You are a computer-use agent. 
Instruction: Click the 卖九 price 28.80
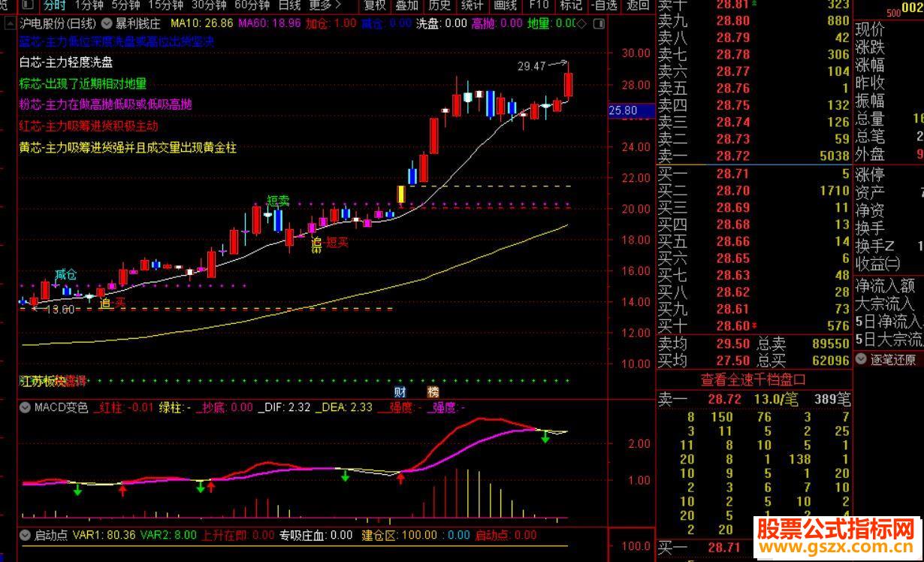point(732,20)
